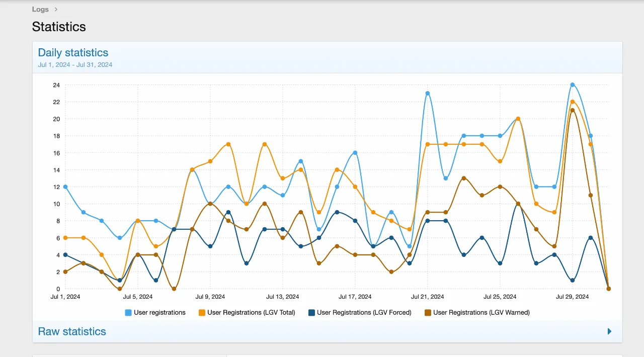Hide the User Registrations (LGV Total) series label
644x357 pixels.
[x=251, y=313]
